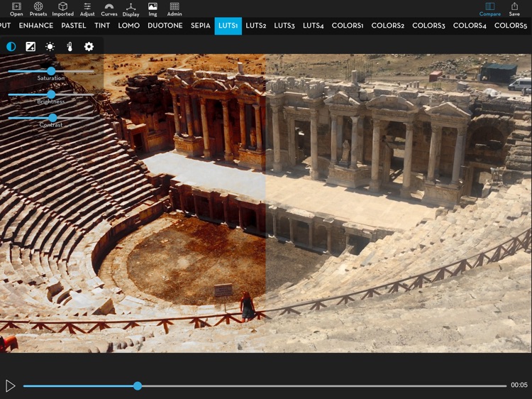Select the LUTS3 tab

[284, 26]
